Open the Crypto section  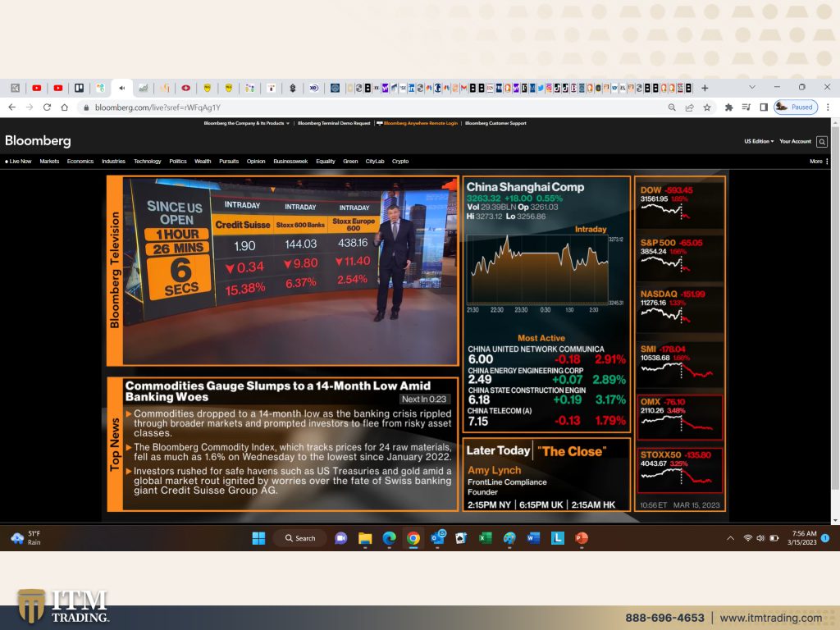[x=400, y=162]
